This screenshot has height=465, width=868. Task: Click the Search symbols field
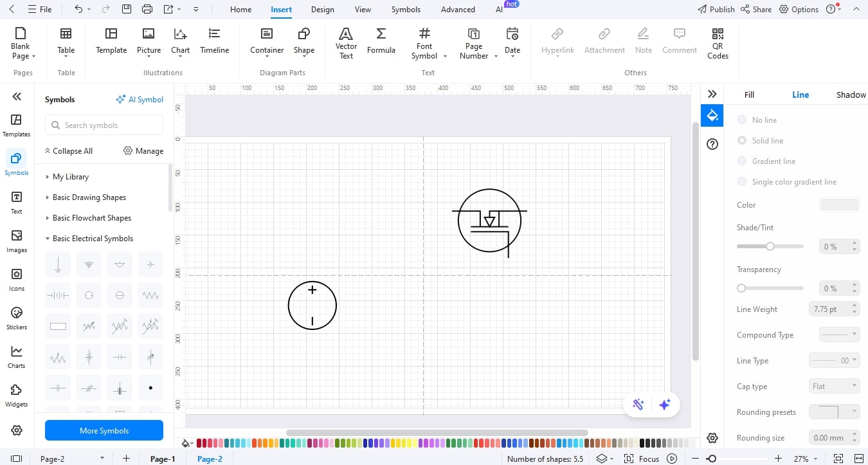tap(104, 125)
